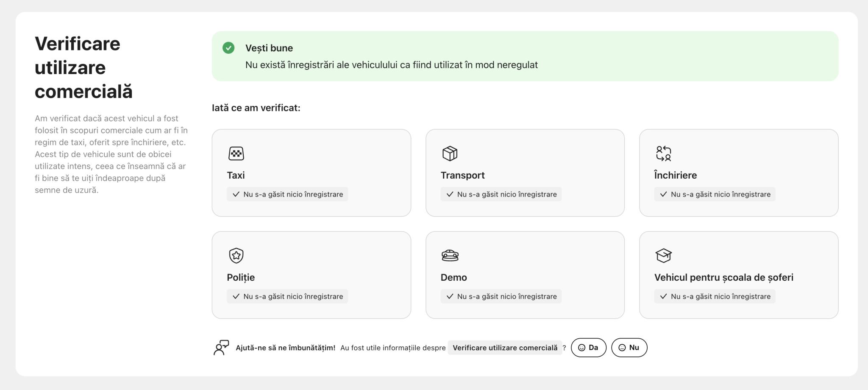The image size is (868, 390).
Task: Click the Poliție shield badge icon
Action: tap(236, 255)
